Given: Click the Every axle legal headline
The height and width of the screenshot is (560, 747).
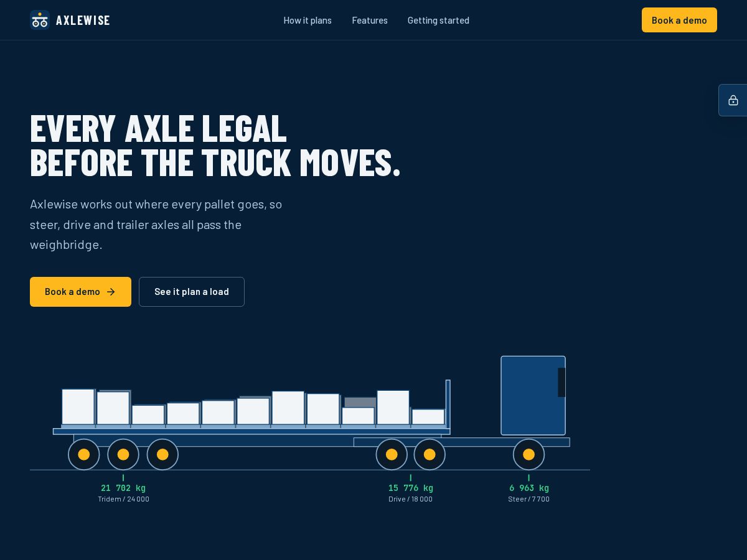Looking at the screenshot, I should (x=215, y=146).
